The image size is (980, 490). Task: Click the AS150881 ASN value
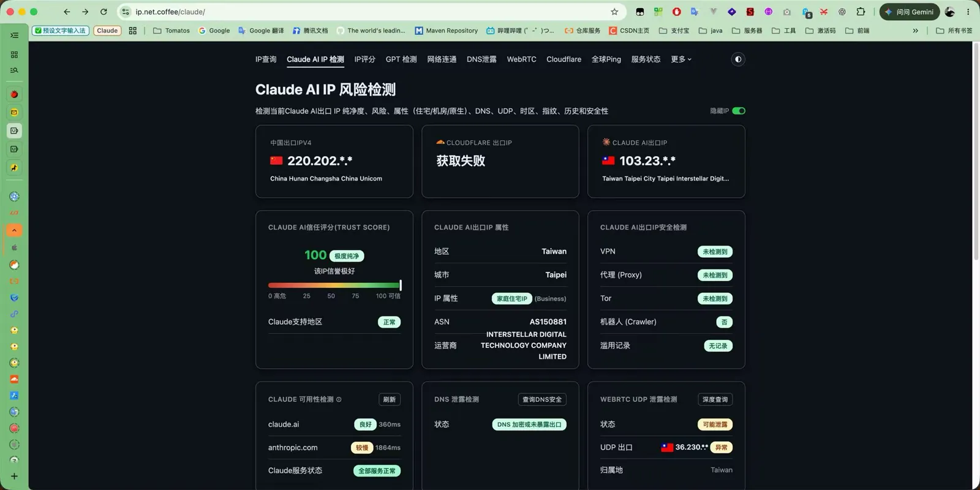click(548, 322)
